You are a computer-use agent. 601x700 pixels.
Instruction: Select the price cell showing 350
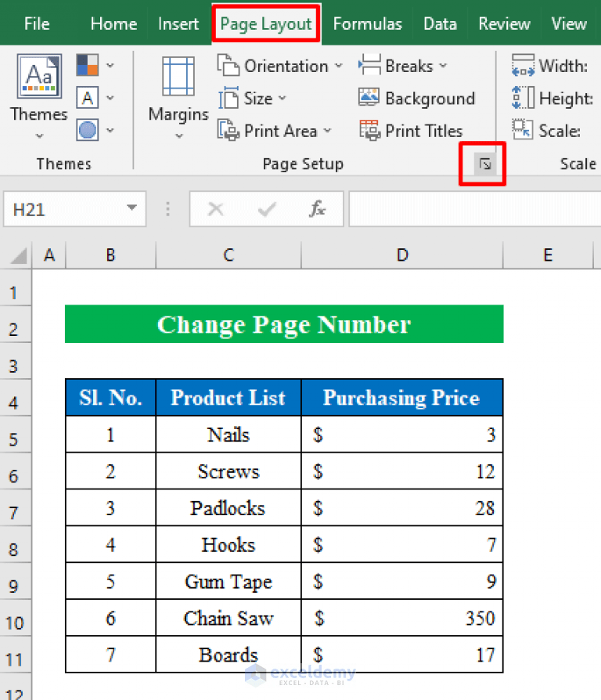coord(402,618)
